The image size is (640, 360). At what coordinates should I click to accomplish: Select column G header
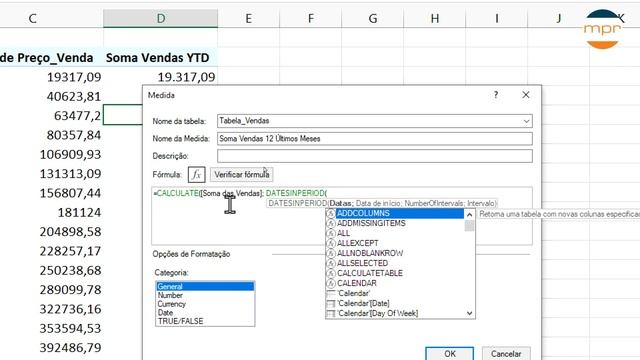tap(373, 18)
